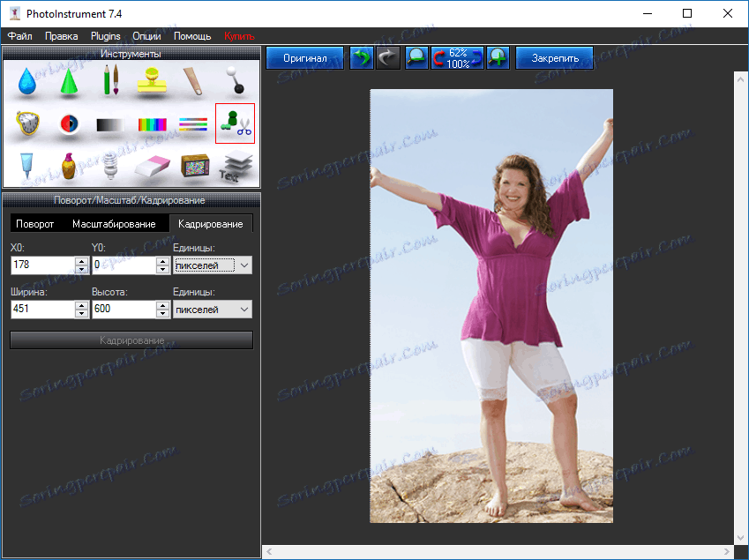749x560 pixels.
Task: Open the Файл menu
Action: tap(20, 36)
